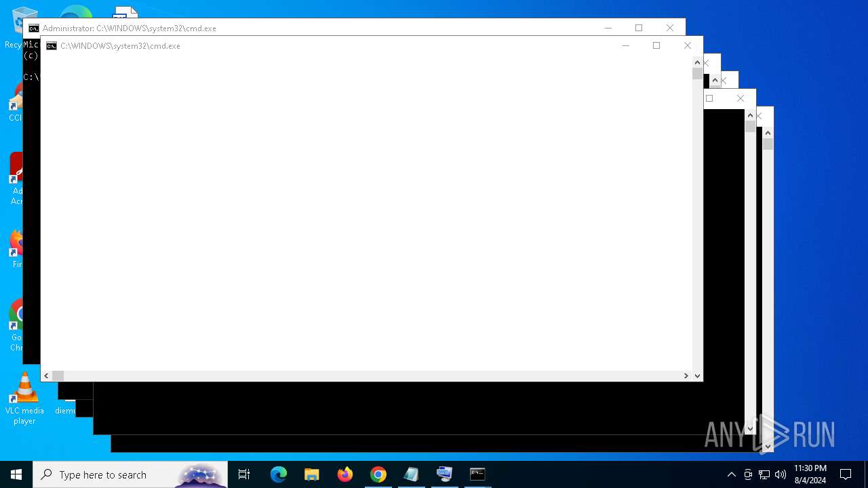Select the VLC media player desktop label
The width and height of the screenshot is (868, 488).
(x=24, y=415)
